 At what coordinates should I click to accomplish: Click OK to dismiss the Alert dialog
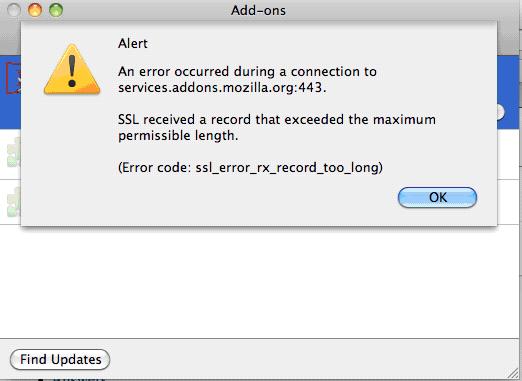pyautogui.click(x=437, y=197)
